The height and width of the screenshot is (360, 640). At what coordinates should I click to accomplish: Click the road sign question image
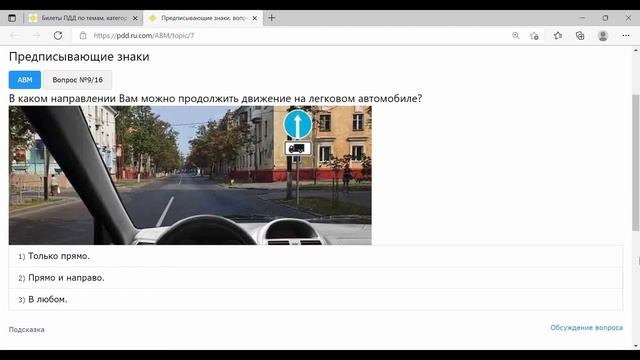190,176
